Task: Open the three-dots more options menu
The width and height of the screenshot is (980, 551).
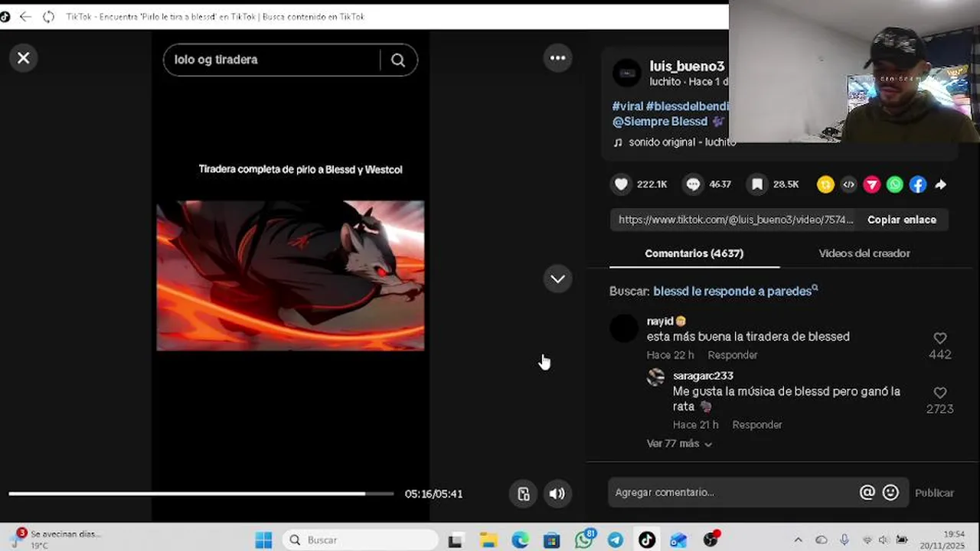Action: pyautogui.click(x=557, y=58)
